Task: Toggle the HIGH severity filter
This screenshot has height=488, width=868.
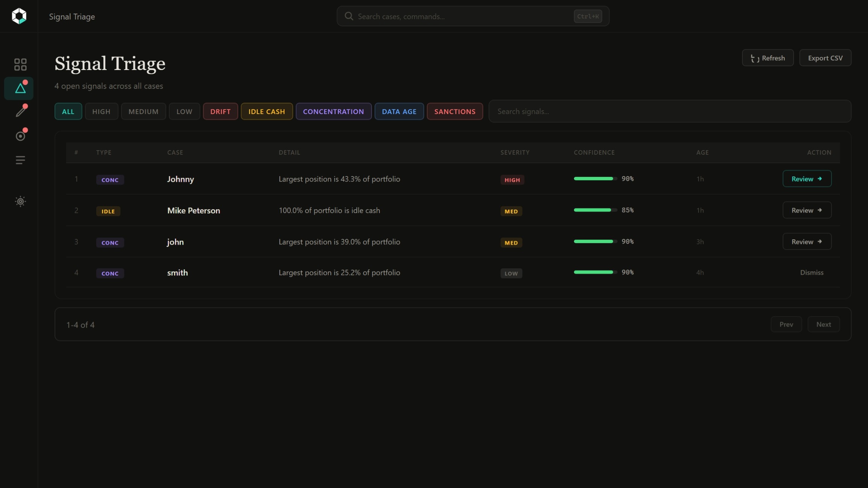Action: tap(101, 111)
